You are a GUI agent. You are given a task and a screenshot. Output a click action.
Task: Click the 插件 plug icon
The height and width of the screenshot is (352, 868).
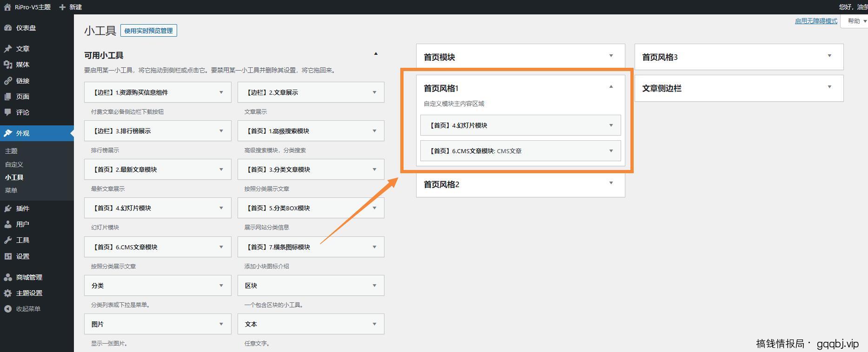point(8,209)
